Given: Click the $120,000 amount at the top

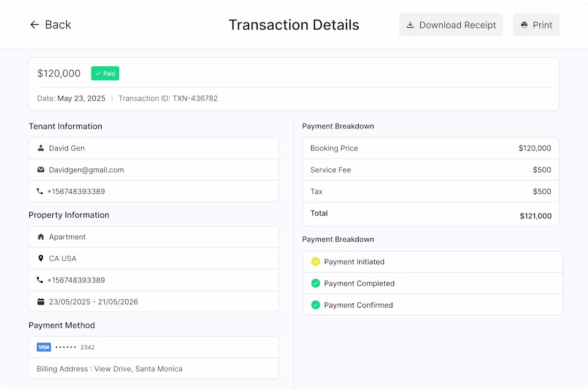Looking at the screenshot, I should [59, 73].
